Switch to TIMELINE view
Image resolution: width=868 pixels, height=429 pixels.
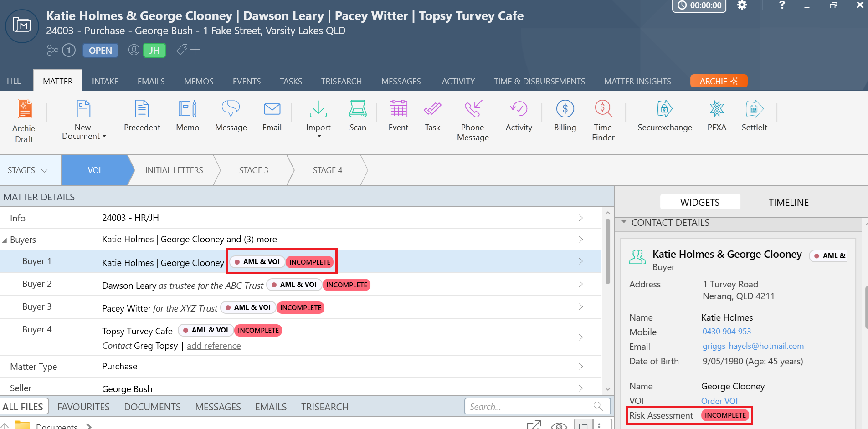point(789,202)
